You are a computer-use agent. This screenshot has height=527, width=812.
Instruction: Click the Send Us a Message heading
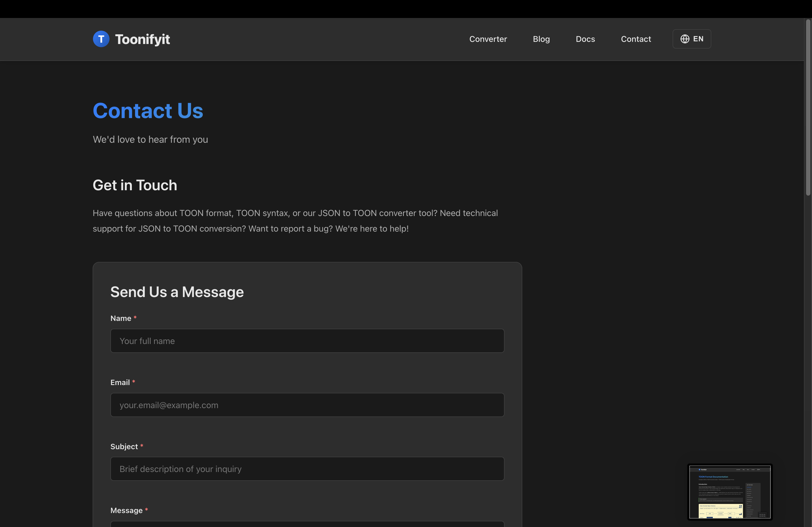click(x=177, y=292)
